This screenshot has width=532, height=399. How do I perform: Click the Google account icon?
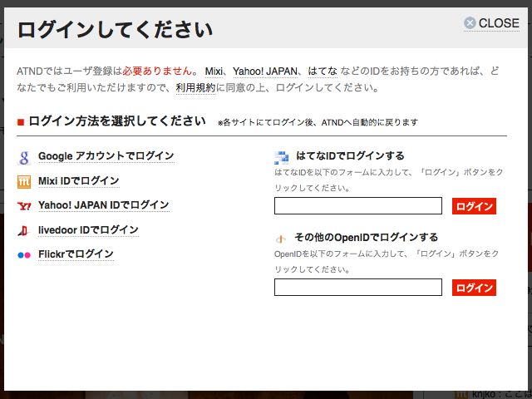[x=24, y=157]
